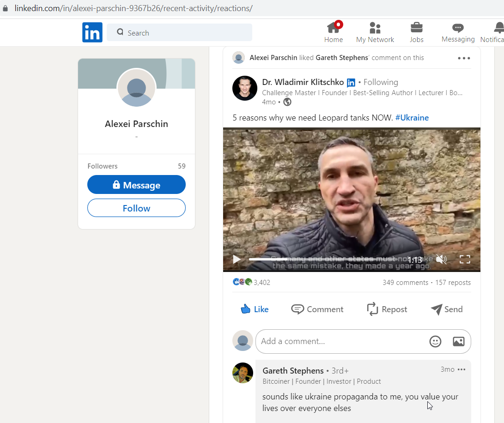The image size is (504, 423).
Task: Click the Follow button
Action: tap(136, 208)
